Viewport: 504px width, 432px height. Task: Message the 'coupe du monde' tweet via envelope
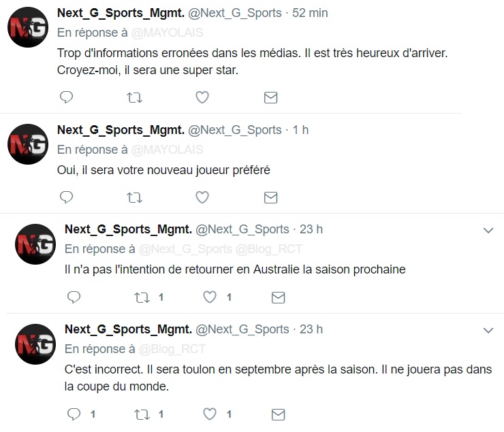coord(278,414)
